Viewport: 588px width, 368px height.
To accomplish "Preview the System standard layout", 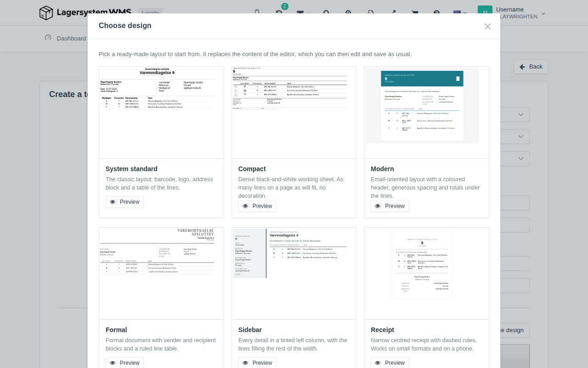I will 124,202.
